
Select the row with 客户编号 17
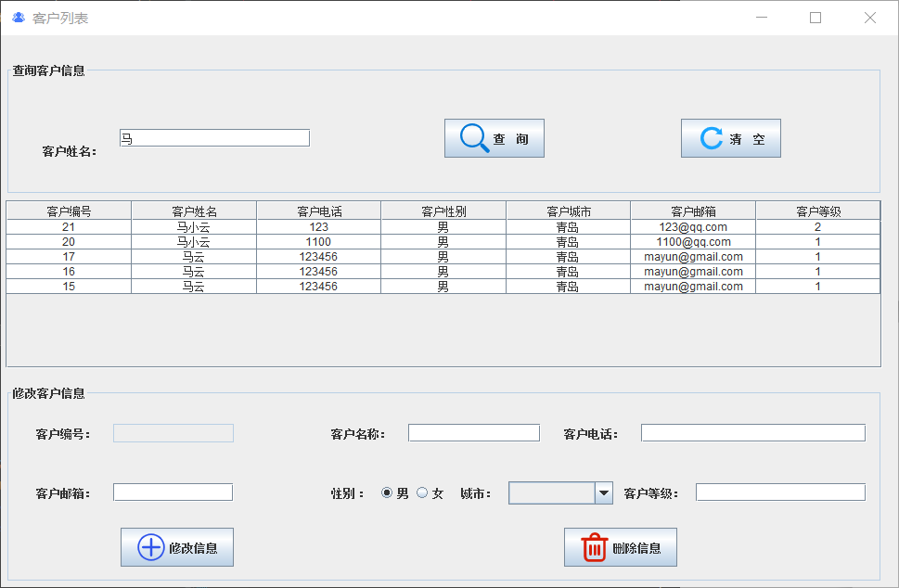click(443, 257)
